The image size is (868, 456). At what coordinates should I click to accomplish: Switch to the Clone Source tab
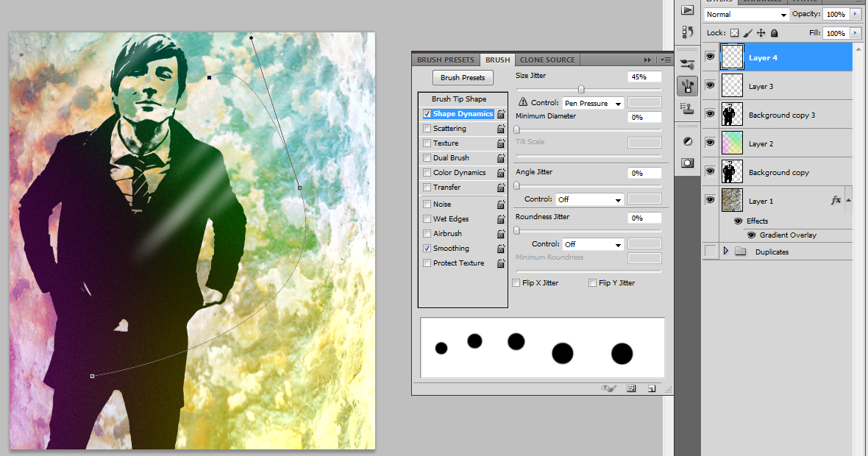pos(547,60)
